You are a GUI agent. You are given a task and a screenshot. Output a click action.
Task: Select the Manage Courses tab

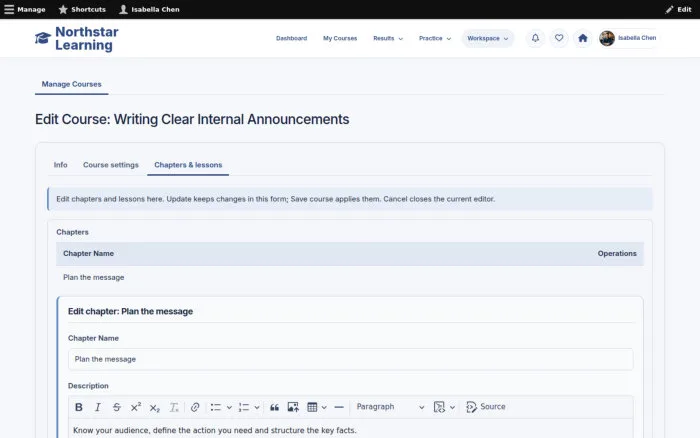click(71, 84)
